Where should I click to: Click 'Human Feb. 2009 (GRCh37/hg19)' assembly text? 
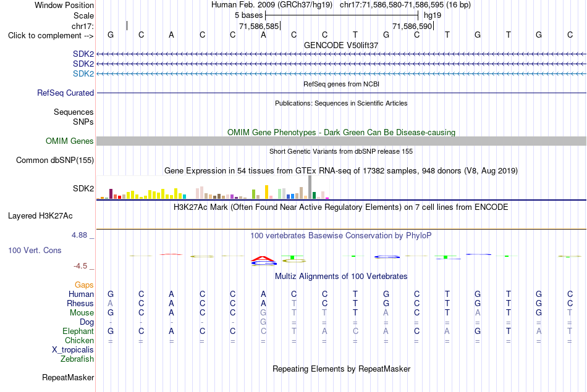click(x=271, y=5)
